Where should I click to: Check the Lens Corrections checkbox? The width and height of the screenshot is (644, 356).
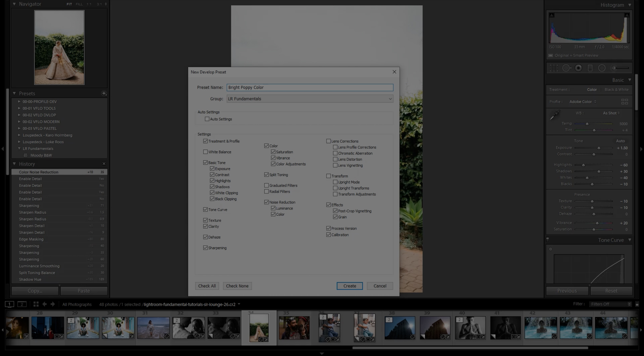[328, 141]
